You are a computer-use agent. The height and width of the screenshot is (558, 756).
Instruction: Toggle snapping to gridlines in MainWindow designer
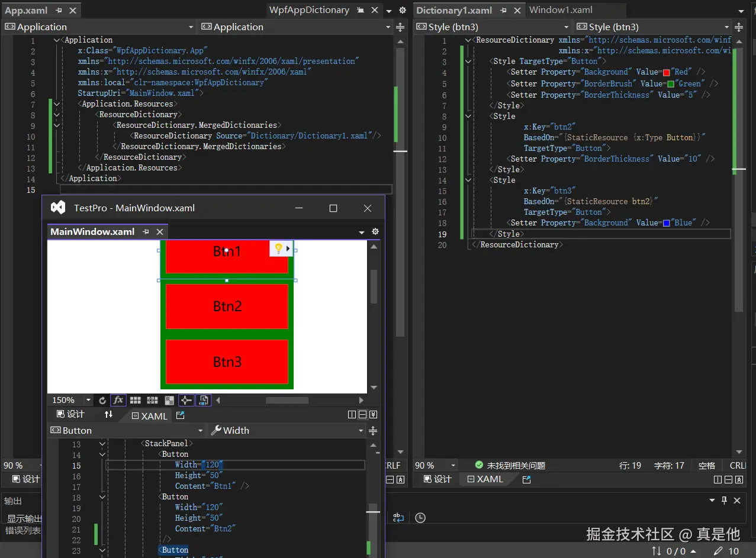pyautogui.click(x=152, y=401)
